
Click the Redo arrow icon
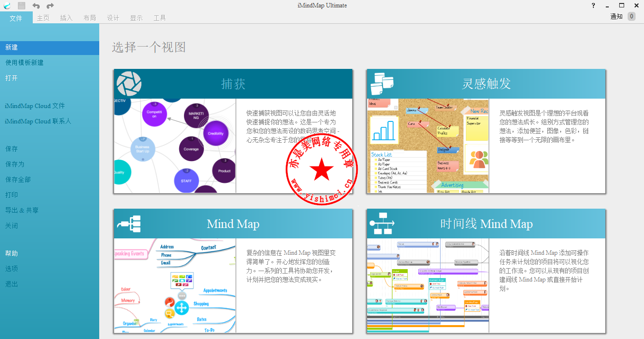tap(50, 6)
